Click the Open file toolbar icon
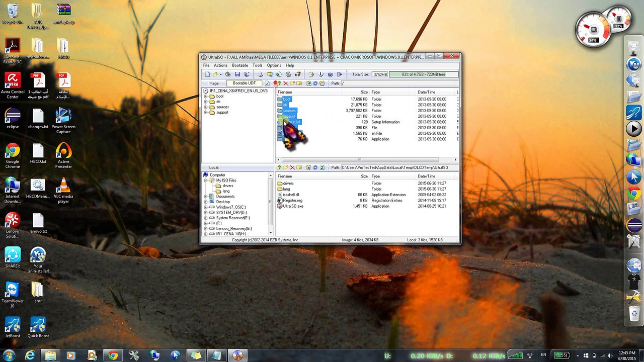Screen dimensions: 644x362 [x=215, y=74]
